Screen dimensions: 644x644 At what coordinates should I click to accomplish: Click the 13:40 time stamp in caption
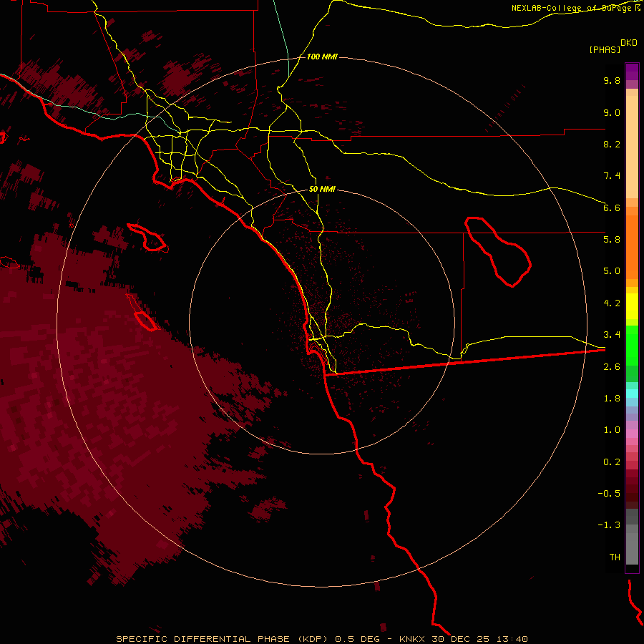pyautogui.click(x=512, y=639)
